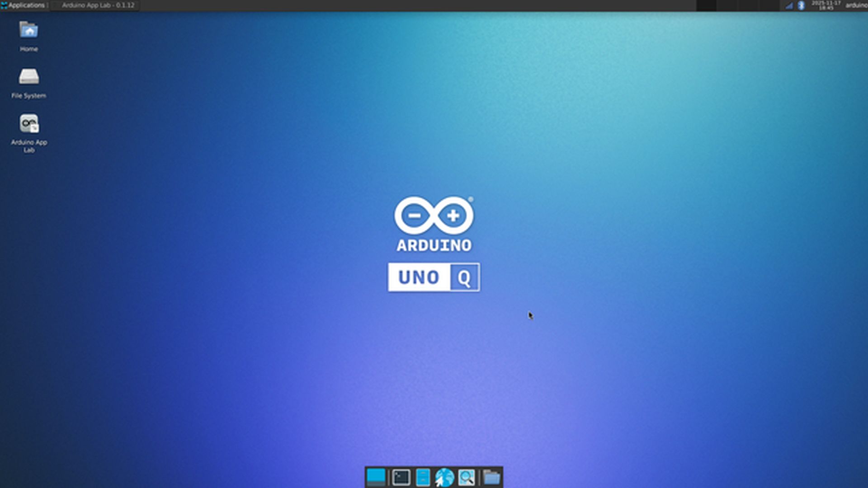This screenshot has height=488, width=868.
Task: Select the Arduino App Lab desktop icon
Action: (29, 124)
